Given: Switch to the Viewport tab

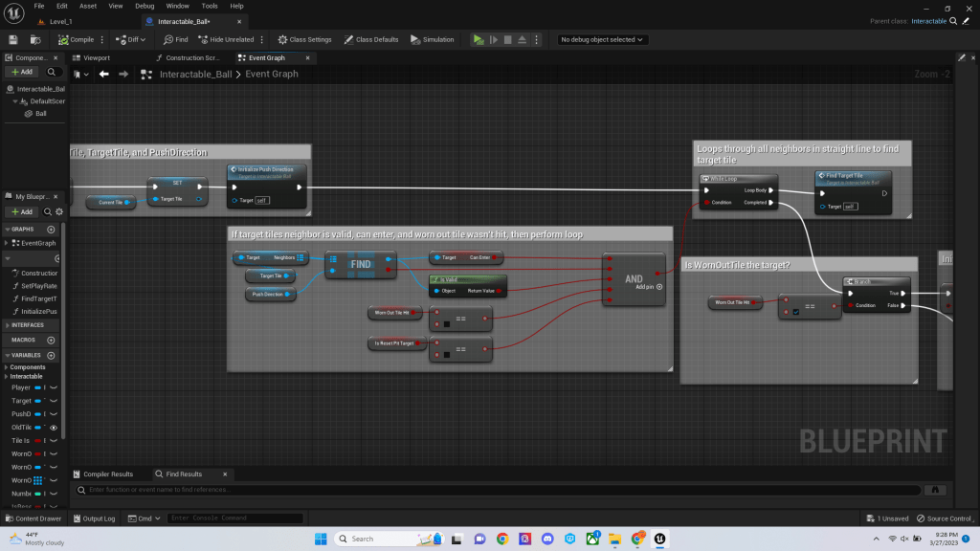Looking at the screenshot, I should (96, 57).
